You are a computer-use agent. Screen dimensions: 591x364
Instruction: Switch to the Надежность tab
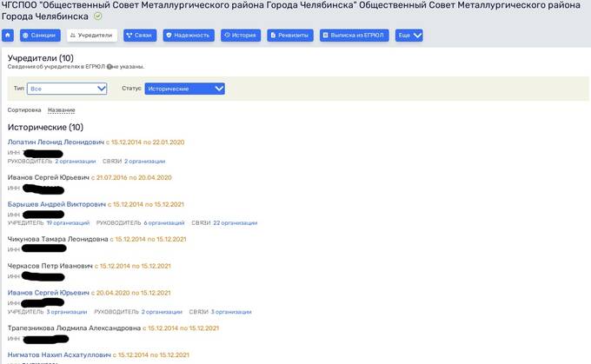(x=189, y=36)
